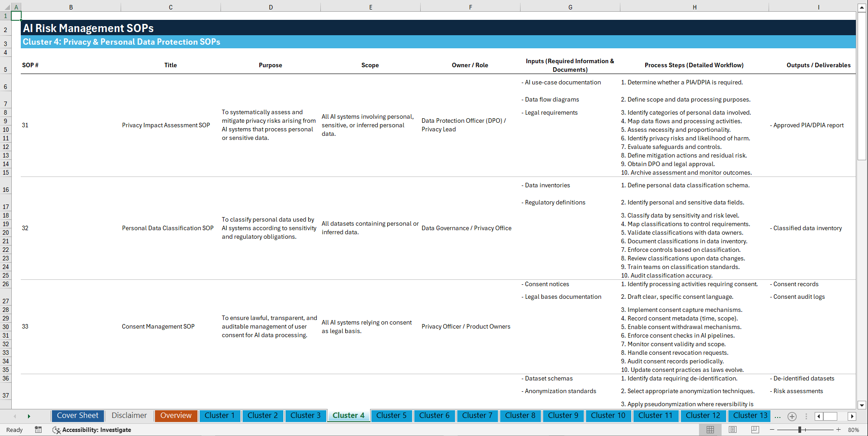Screen dimensions: 868x436
Task: Open Page Break Preview icon
Action: coord(755,429)
